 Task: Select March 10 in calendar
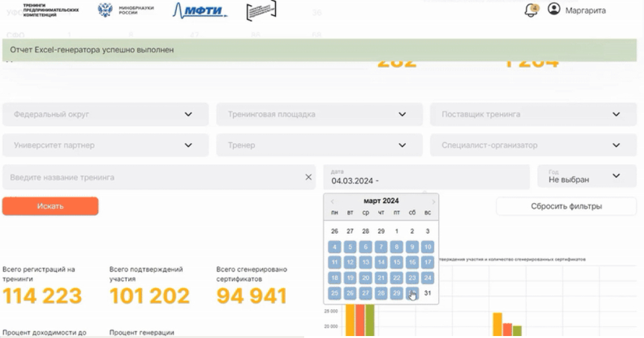428,247
